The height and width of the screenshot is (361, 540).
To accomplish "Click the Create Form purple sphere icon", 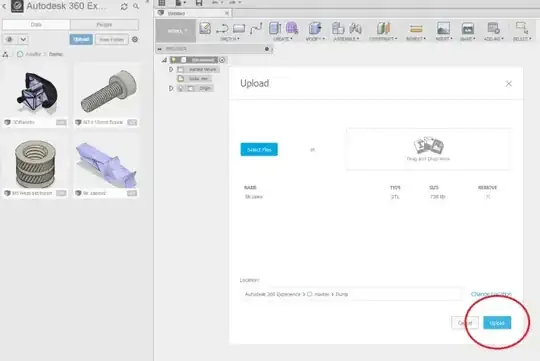I will tap(292, 28).
